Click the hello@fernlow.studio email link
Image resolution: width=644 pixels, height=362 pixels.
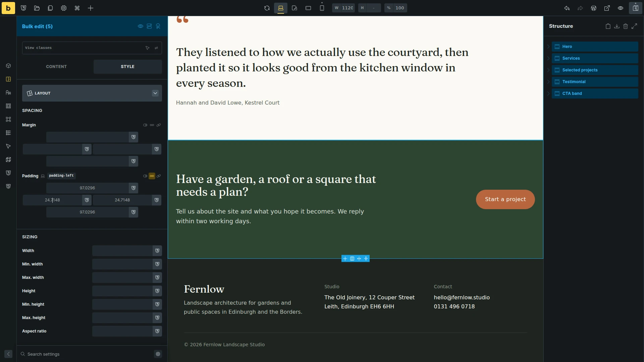(x=462, y=298)
